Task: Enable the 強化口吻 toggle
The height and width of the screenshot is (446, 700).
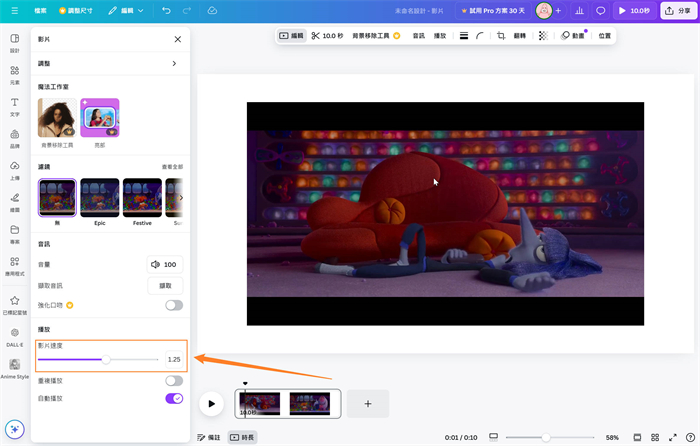Action: 174,305
